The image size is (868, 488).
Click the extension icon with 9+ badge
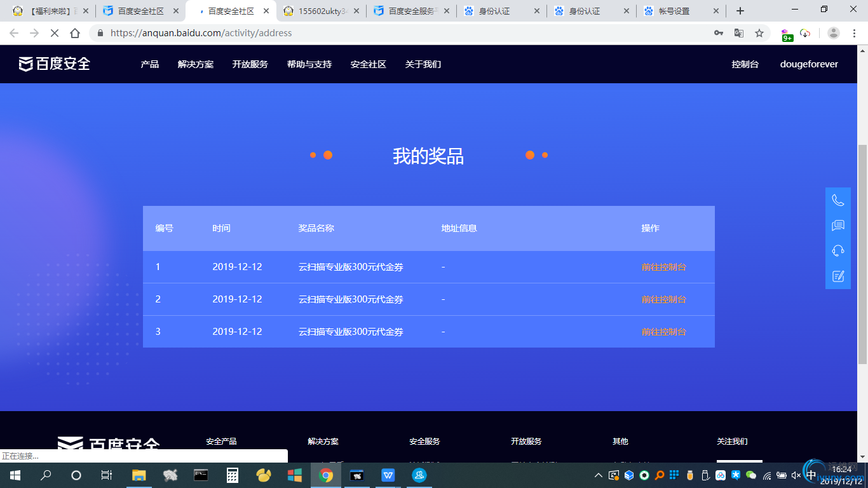pyautogui.click(x=787, y=34)
